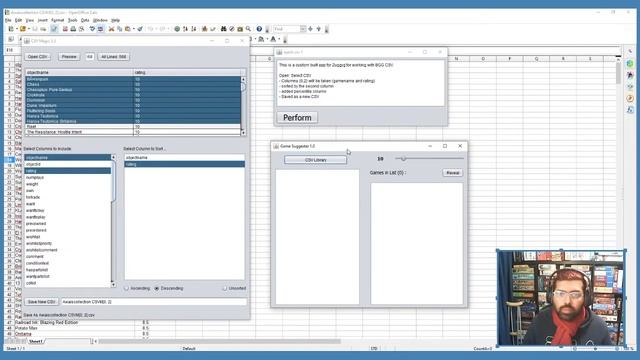Click the Gallery icon in Calc toolbar
The image size is (640, 360).
240,29
